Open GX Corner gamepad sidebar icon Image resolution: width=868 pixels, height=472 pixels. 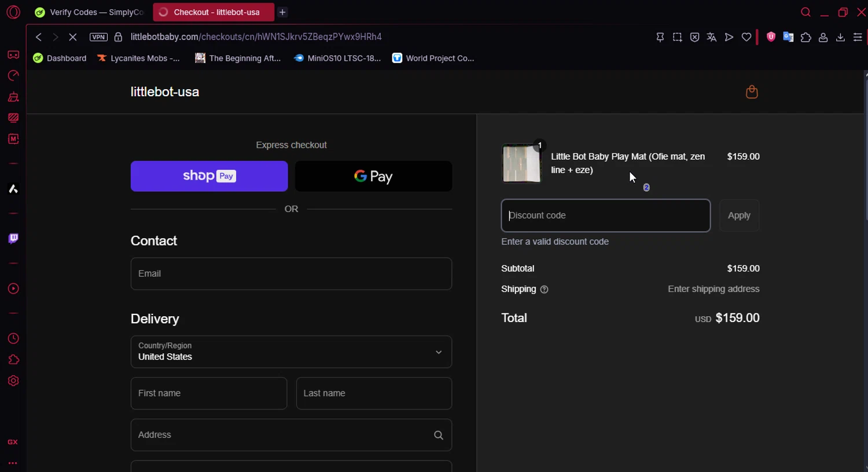click(13, 55)
